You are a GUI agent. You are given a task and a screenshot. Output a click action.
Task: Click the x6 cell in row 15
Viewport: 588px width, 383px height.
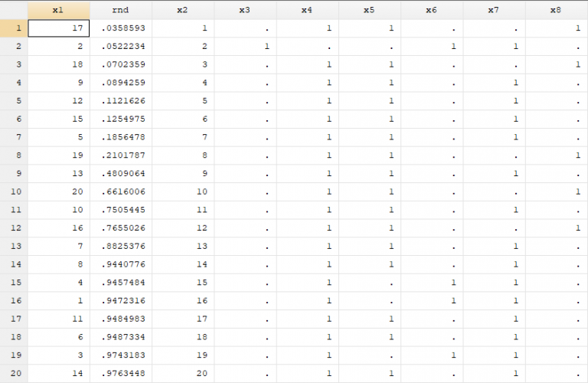tap(431, 283)
